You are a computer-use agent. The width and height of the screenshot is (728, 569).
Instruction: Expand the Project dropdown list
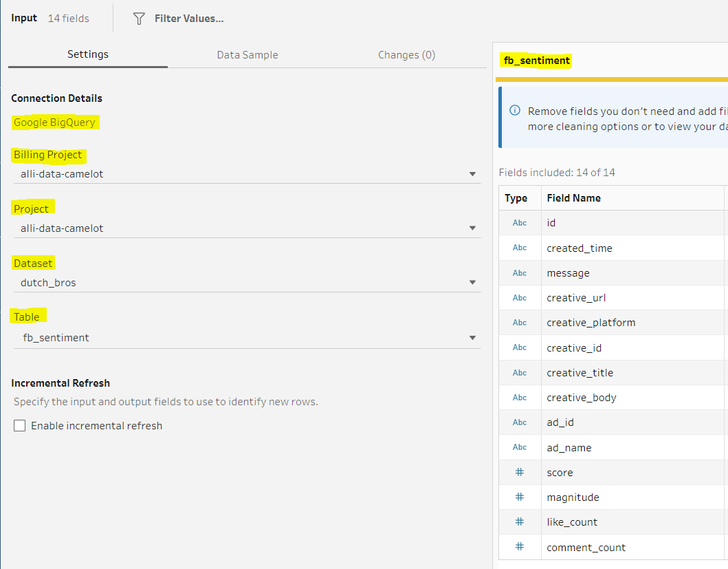pyautogui.click(x=472, y=228)
